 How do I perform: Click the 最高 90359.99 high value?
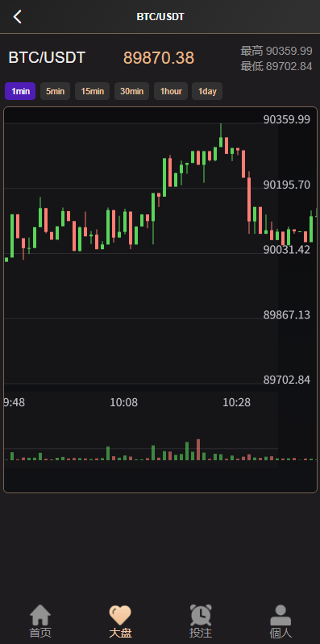click(276, 52)
